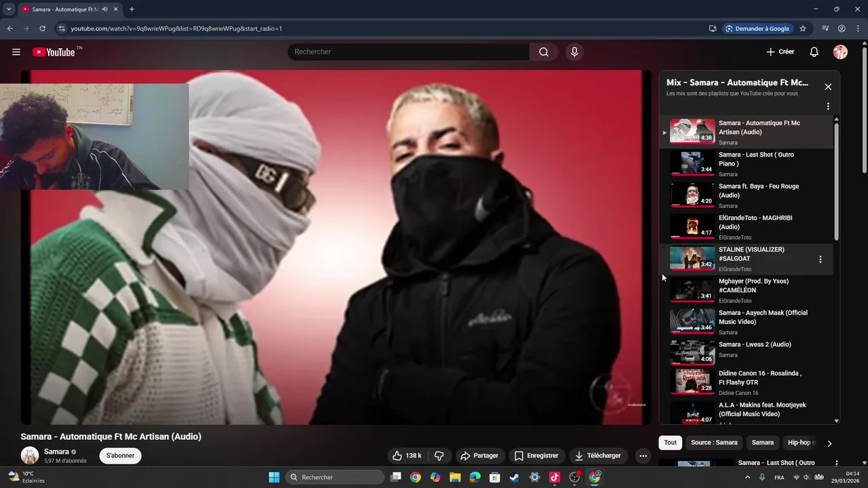Open the Samara channel avatar
This screenshot has width=868, height=488.
pyautogui.click(x=29, y=455)
